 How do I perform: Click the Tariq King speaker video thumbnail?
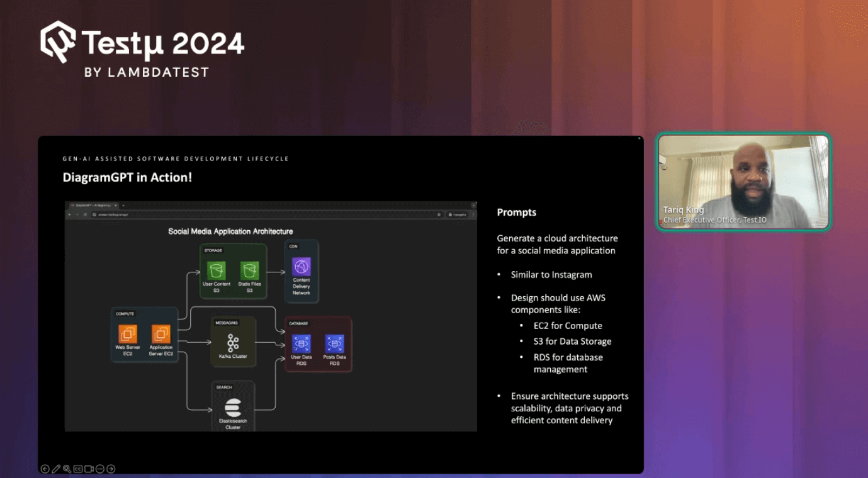tap(743, 181)
